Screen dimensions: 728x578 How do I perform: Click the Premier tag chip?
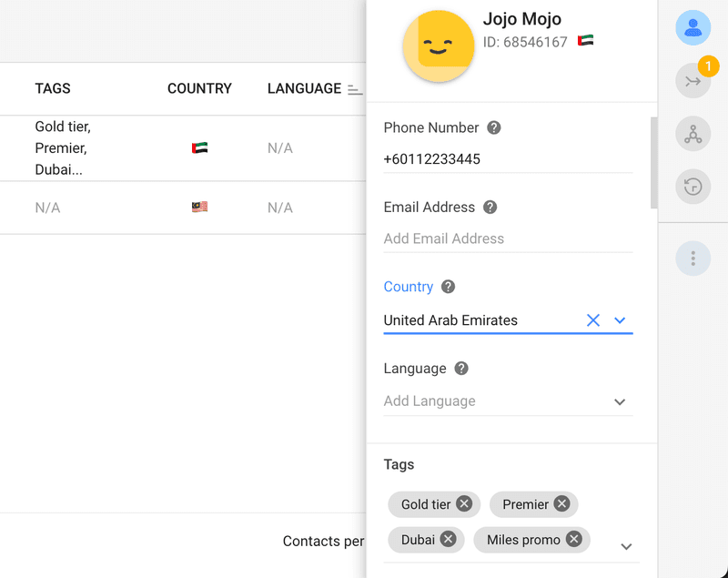[x=533, y=504]
